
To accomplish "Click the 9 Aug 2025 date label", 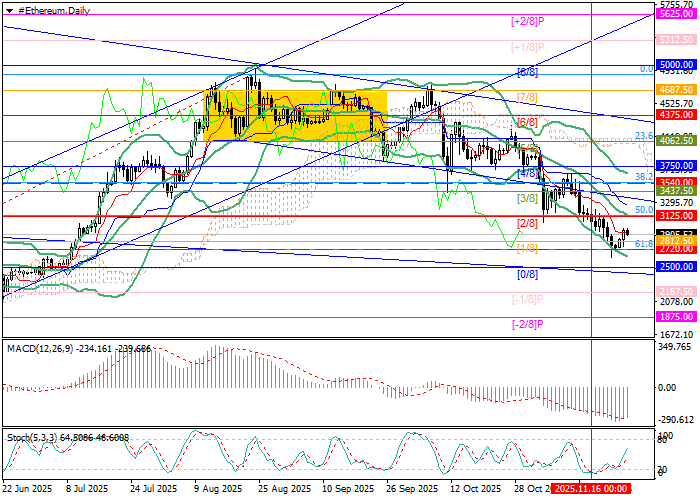I will (x=216, y=490).
